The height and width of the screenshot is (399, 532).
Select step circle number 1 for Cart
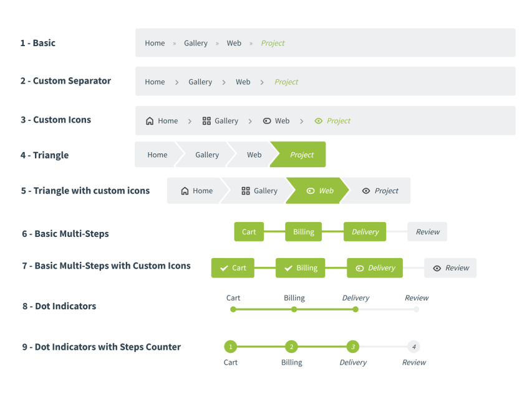pyautogui.click(x=231, y=347)
